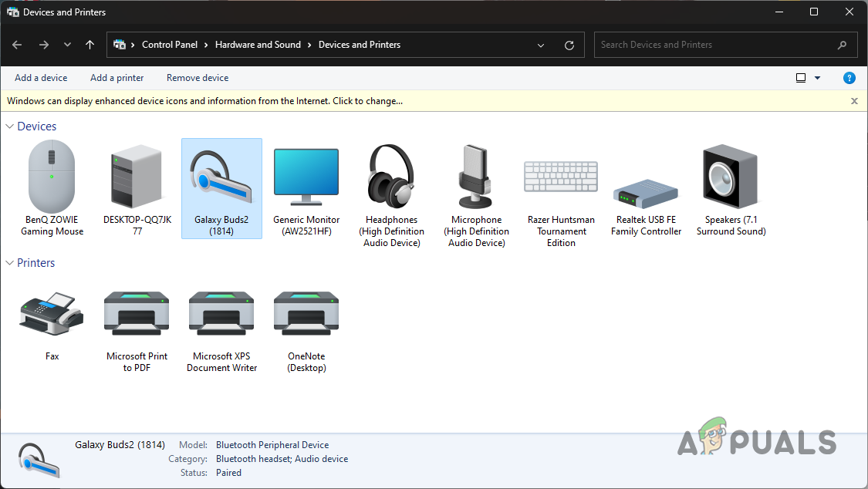Dismiss the yellow information bar
The height and width of the screenshot is (489, 868).
click(x=854, y=101)
